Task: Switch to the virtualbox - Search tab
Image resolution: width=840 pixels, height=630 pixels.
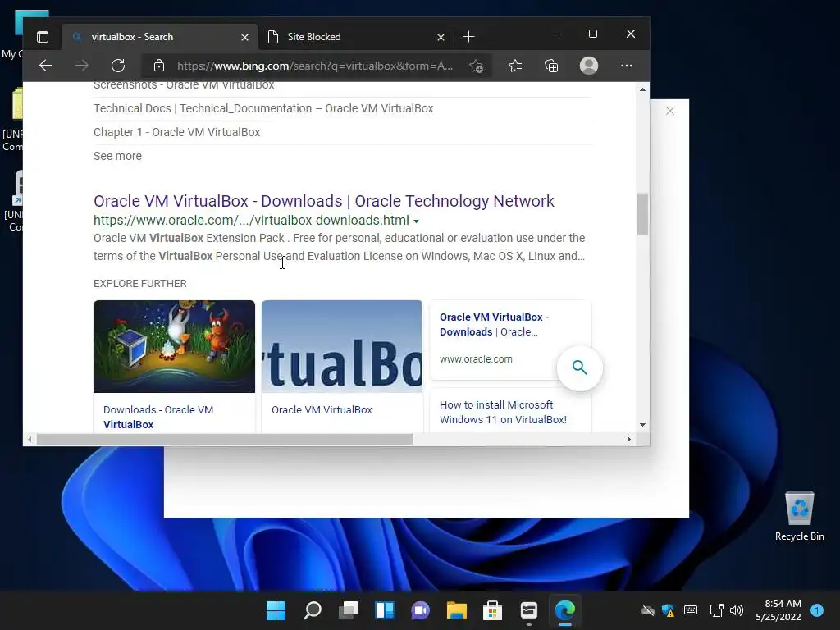Action: (x=160, y=37)
